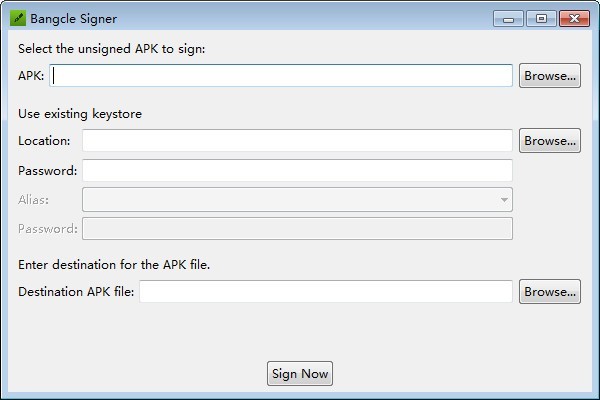600x400 pixels.
Task: Minimize the Bangcle Signer window
Action: [508, 18]
